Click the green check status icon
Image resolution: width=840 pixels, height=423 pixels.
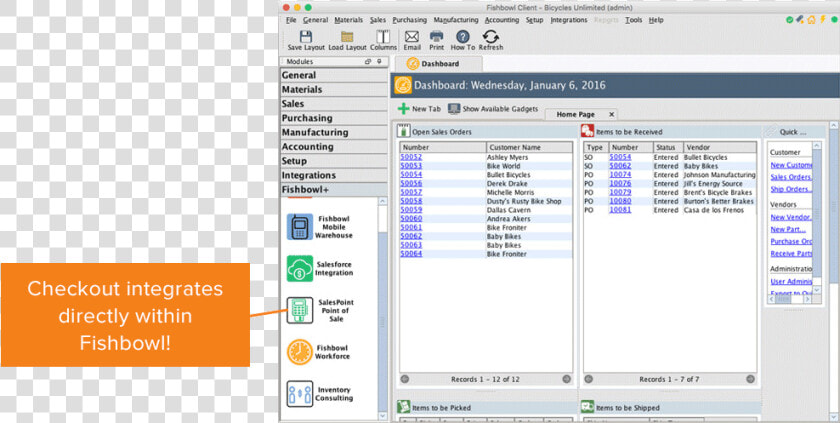790,20
